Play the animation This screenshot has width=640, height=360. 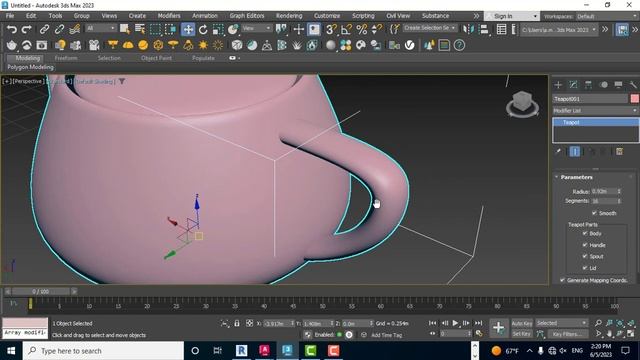click(456, 323)
